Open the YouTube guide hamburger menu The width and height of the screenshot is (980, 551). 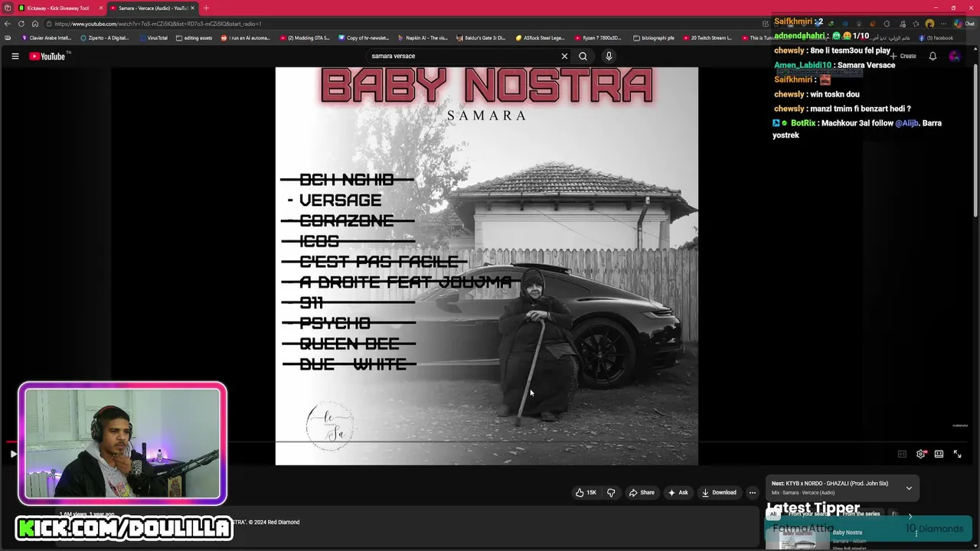(15, 56)
